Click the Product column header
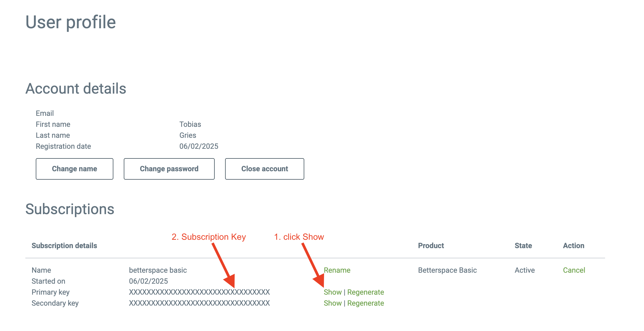Viewport: 644px width, 331px height. click(x=431, y=246)
